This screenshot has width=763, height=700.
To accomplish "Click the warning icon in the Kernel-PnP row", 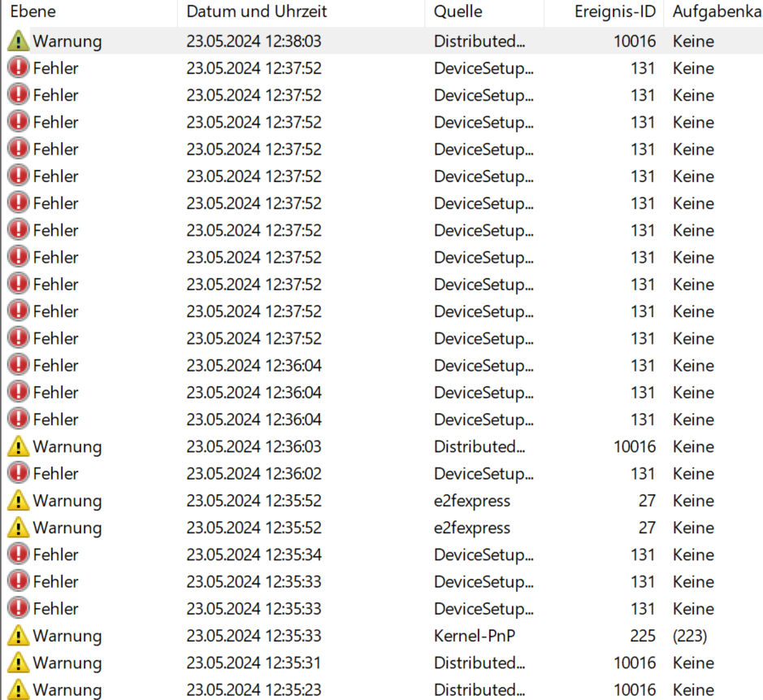I will pos(18,636).
